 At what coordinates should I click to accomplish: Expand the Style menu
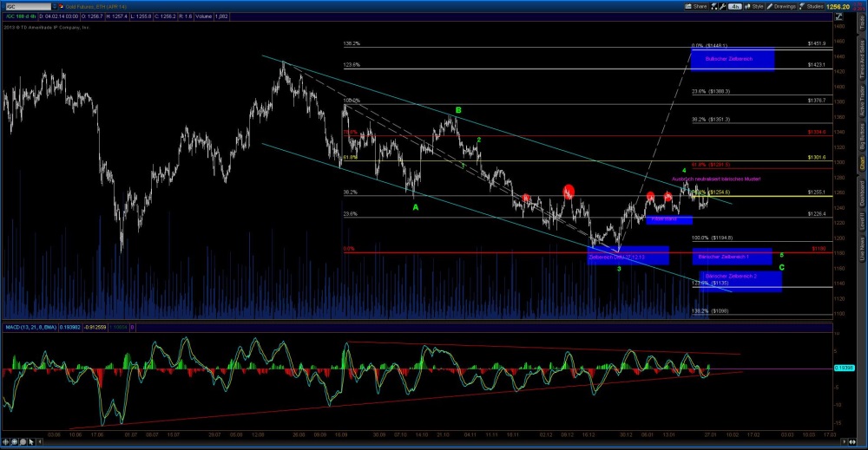755,5
